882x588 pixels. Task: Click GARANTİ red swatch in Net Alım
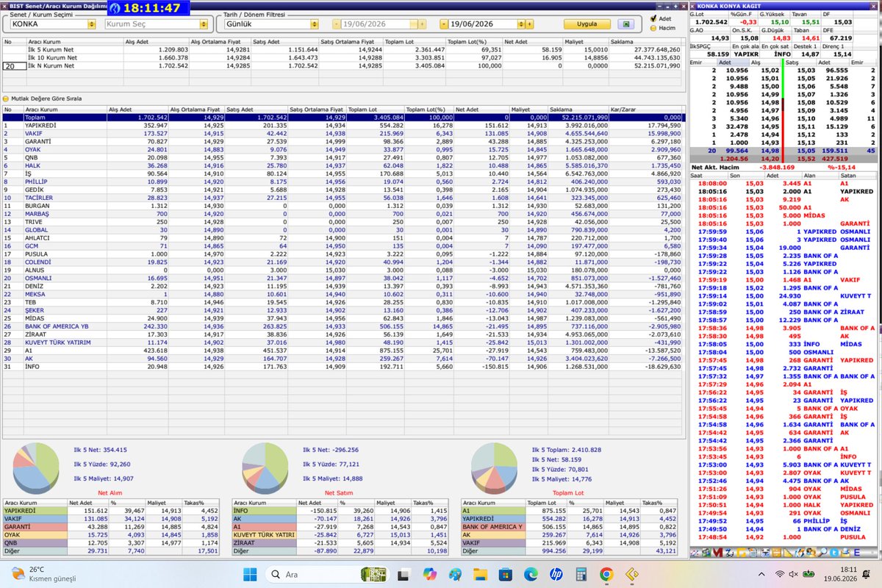pyautogui.click(x=35, y=526)
